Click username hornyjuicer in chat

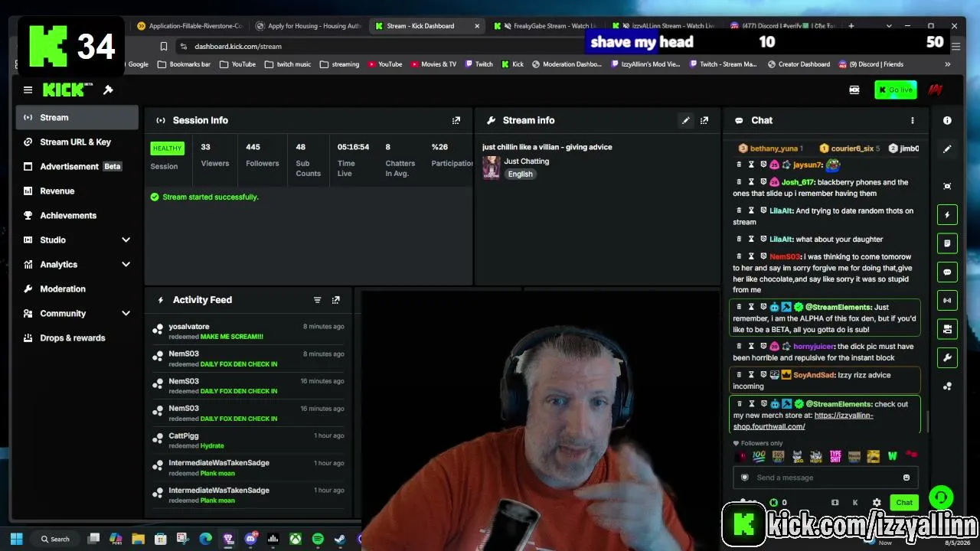point(815,346)
